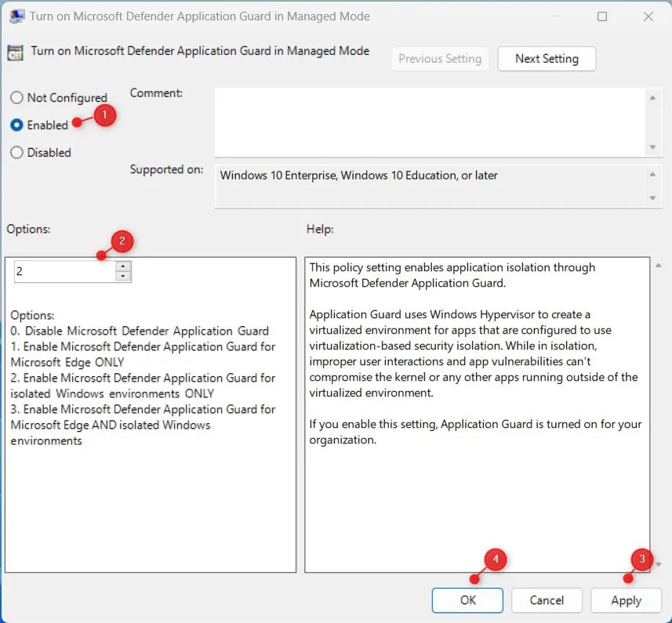The image size is (672, 623).
Task: Cancel the policy configuration dialog
Action: point(547,600)
